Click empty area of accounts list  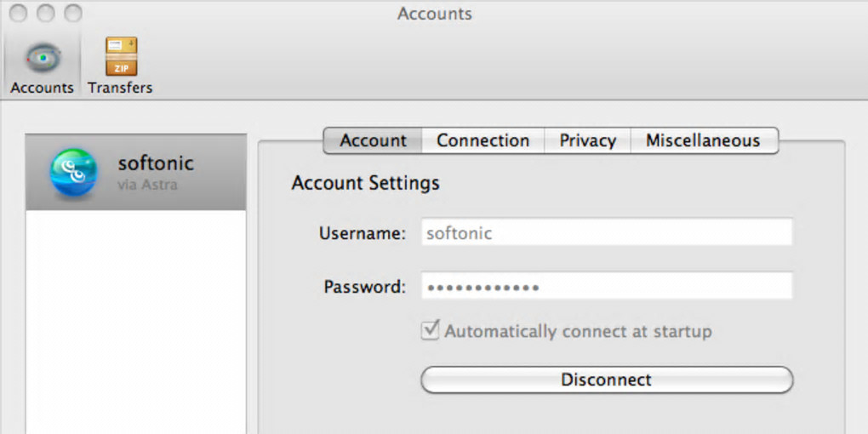pyautogui.click(x=136, y=323)
